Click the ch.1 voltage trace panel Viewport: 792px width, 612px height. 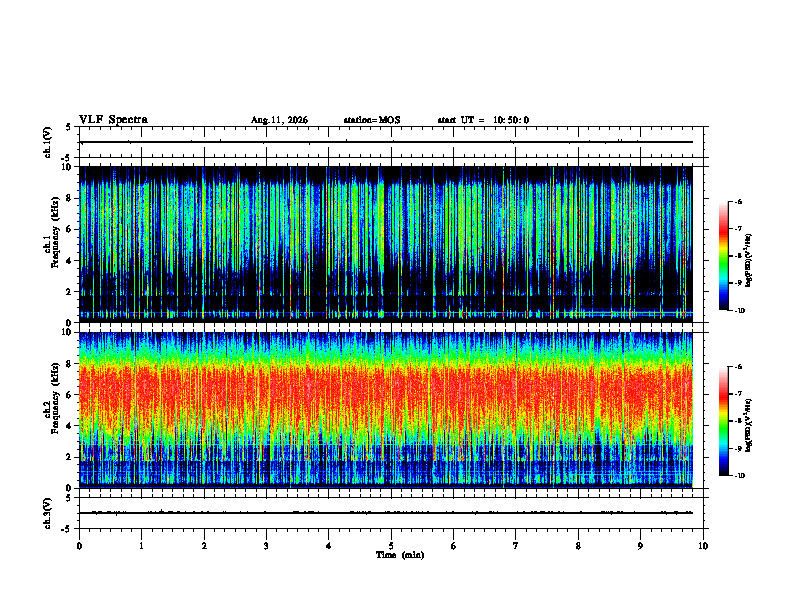point(391,142)
